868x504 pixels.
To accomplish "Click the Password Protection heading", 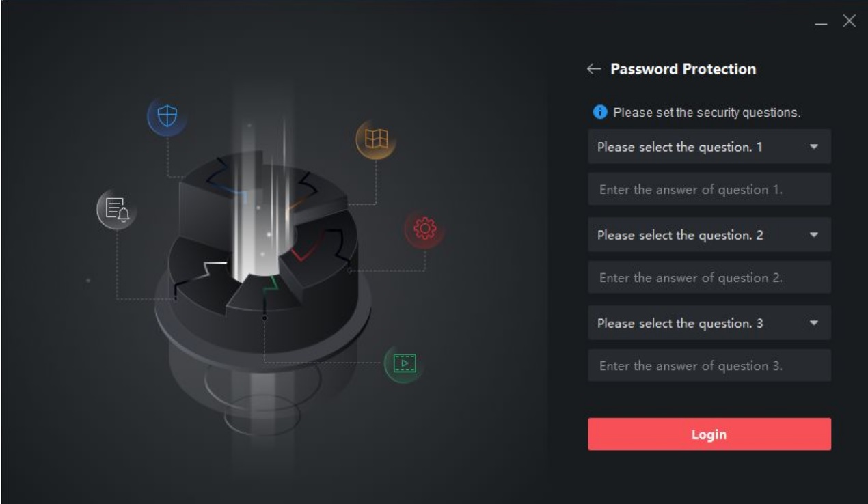I will pyautogui.click(x=683, y=69).
